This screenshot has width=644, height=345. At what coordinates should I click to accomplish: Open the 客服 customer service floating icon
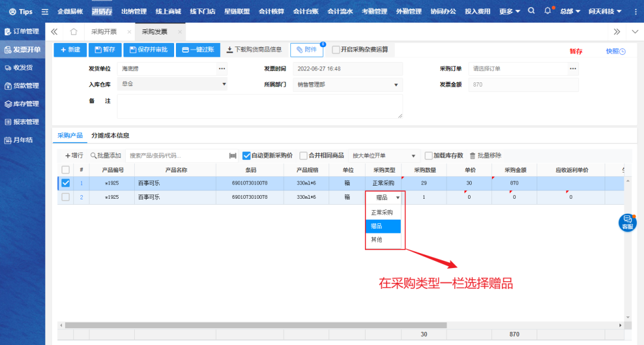(x=627, y=222)
